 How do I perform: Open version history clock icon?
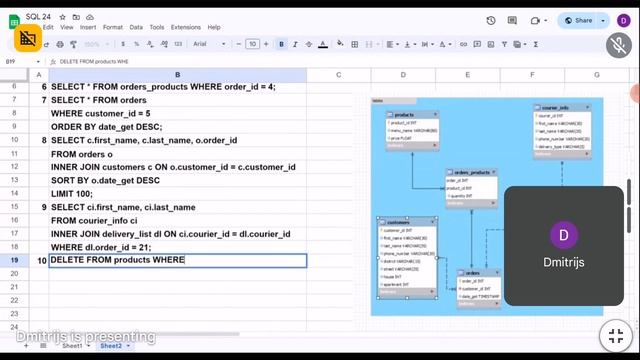pos(491,20)
